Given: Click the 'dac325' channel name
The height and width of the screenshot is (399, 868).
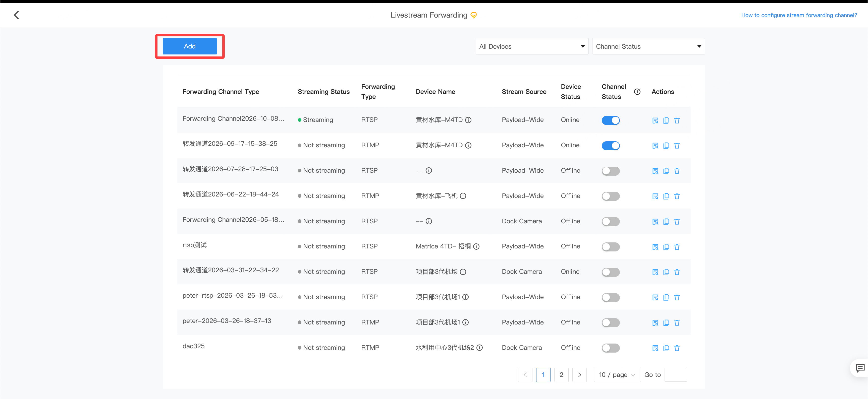Looking at the screenshot, I should click(193, 346).
